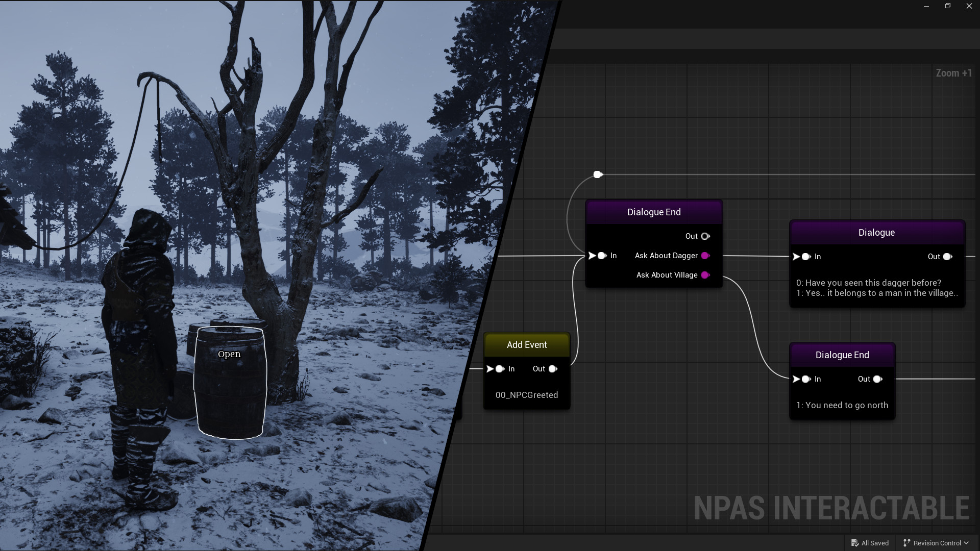Viewport: 980px width, 551px height.
Task: Click Out pin on 'You need to go north' node
Action: [x=878, y=379]
